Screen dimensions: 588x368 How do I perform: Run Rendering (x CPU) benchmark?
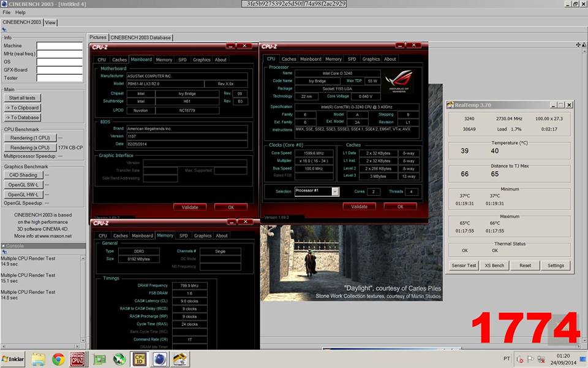(30, 148)
